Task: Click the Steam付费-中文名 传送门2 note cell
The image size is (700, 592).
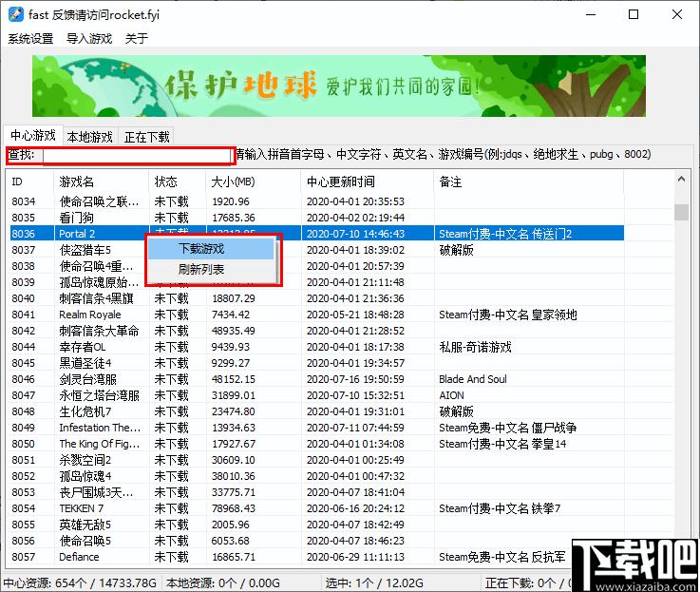Action: (x=505, y=234)
